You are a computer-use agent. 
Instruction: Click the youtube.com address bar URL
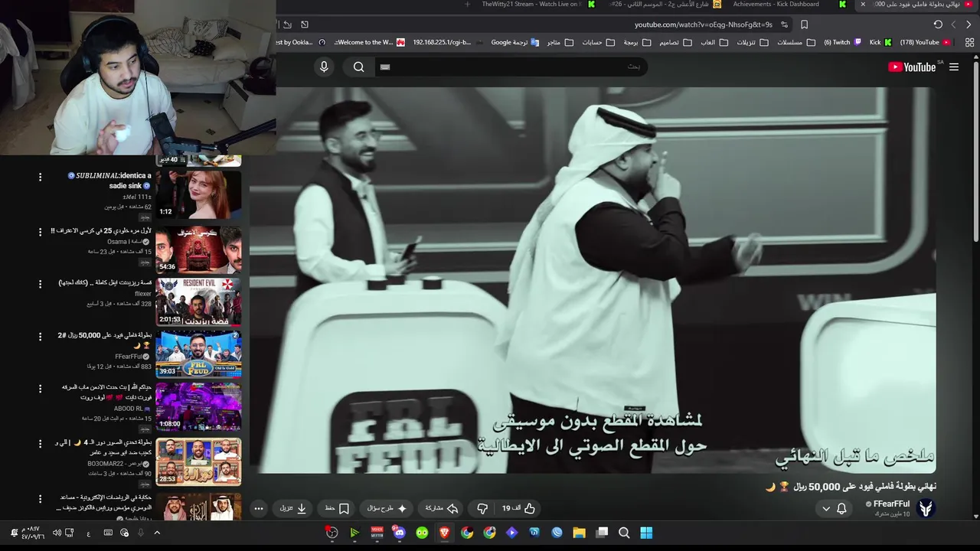[704, 24]
